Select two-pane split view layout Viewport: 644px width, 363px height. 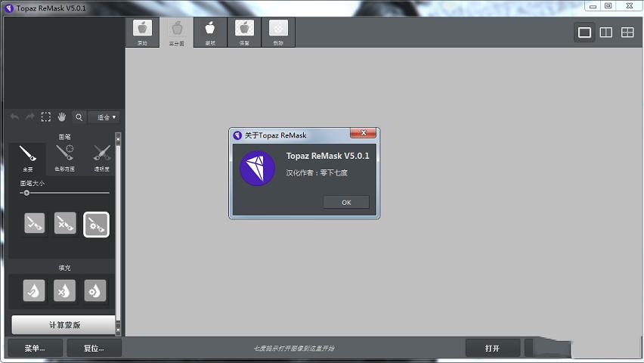(x=605, y=32)
